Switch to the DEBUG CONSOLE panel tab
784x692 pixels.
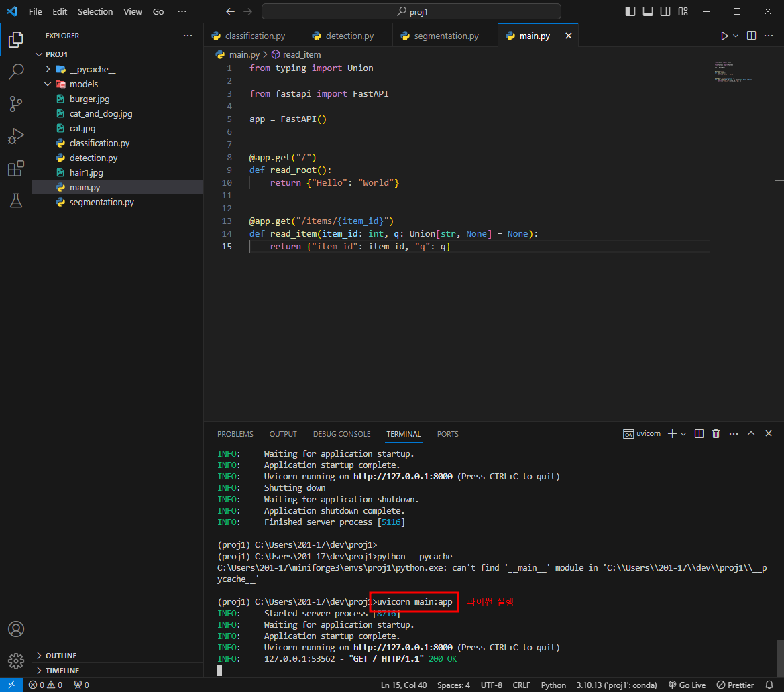[341, 434]
